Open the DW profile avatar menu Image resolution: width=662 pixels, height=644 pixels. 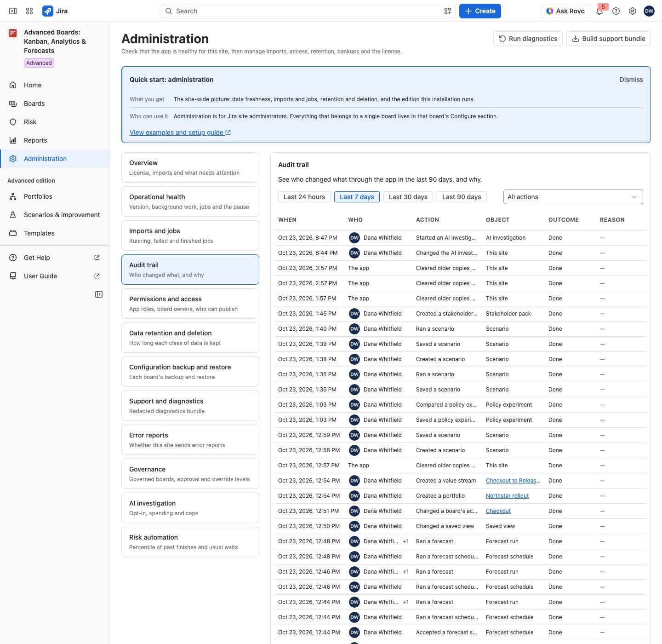point(649,11)
